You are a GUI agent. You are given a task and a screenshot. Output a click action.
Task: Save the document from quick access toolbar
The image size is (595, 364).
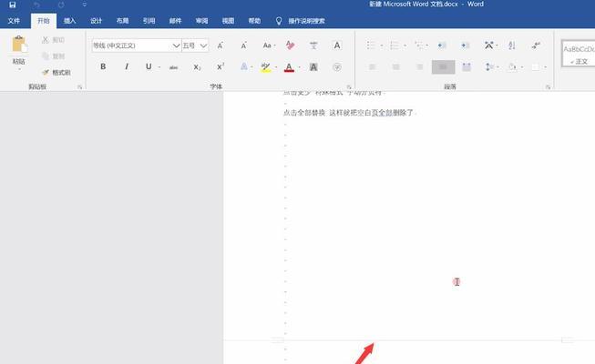point(13,5)
